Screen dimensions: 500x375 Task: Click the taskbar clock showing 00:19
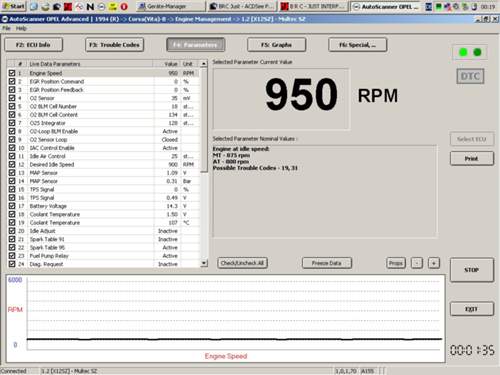click(488, 7)
